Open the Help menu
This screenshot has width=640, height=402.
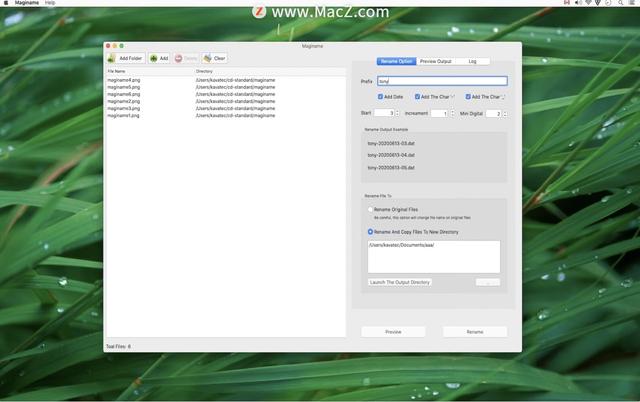tap(50, 3)
